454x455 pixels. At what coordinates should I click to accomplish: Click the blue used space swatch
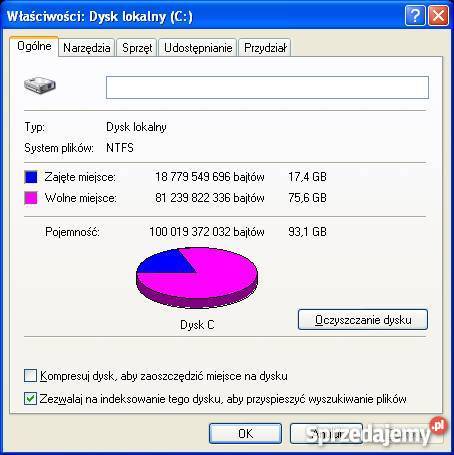31,177
